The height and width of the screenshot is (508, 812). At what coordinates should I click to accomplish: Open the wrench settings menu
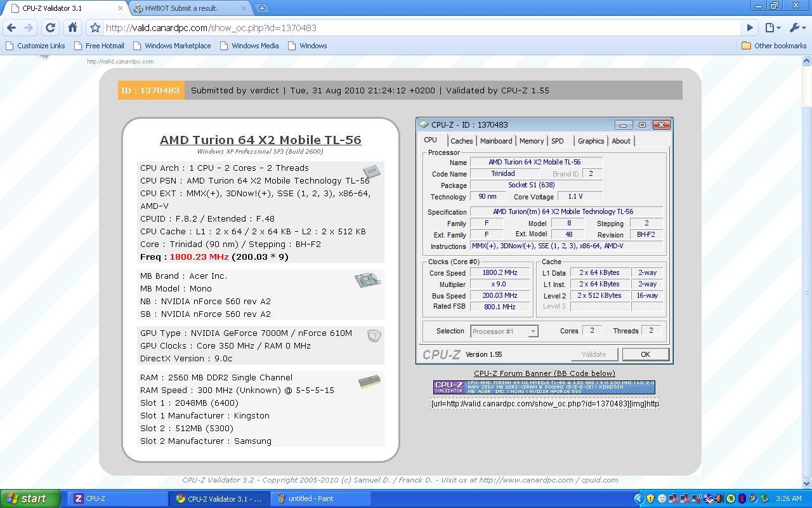pos(797,28)
